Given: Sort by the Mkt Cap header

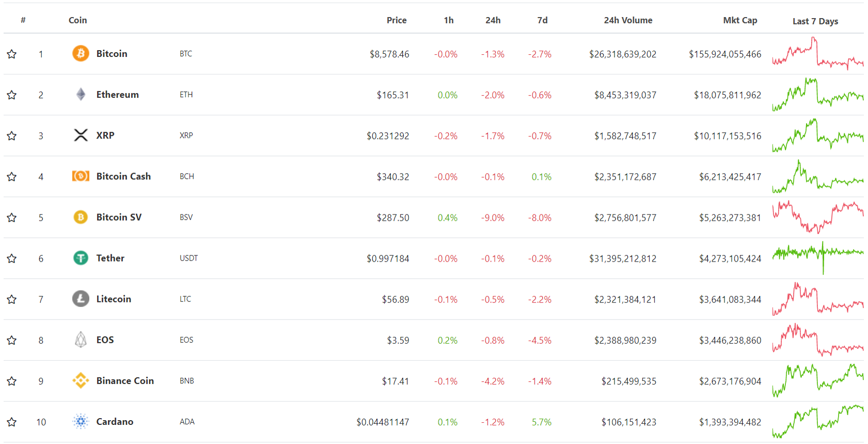Looking at the screenshot, I should 740,20.
